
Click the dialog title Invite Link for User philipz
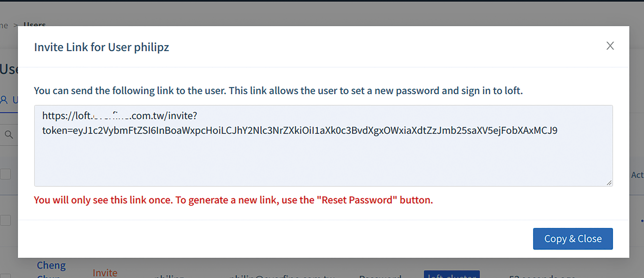(x=101, y=47)
